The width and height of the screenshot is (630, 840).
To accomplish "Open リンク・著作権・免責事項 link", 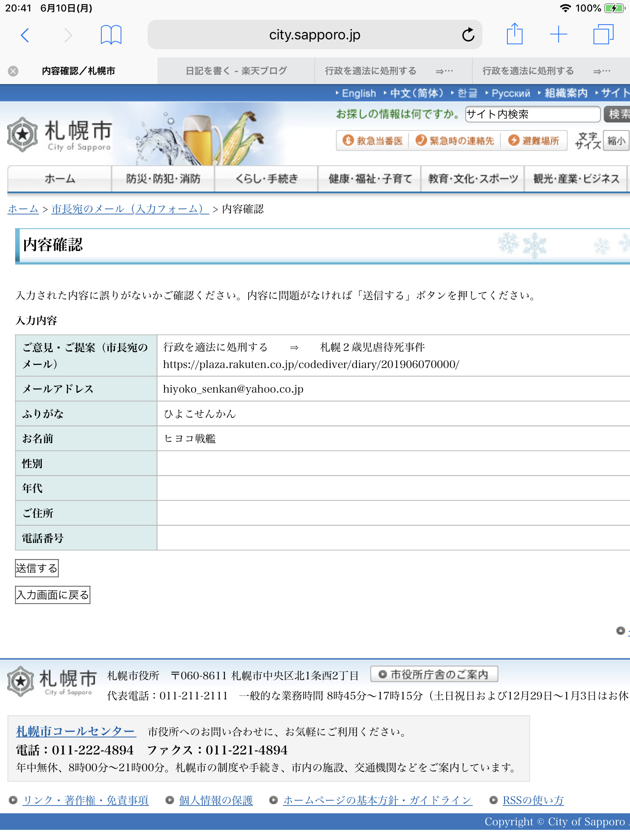I will [x=86, y=800].
